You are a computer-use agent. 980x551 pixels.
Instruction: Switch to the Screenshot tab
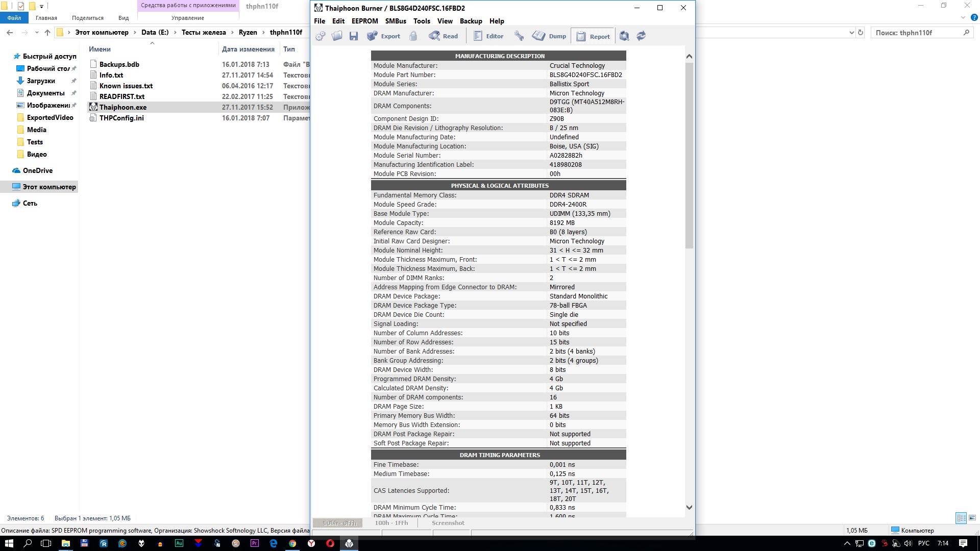448,523
